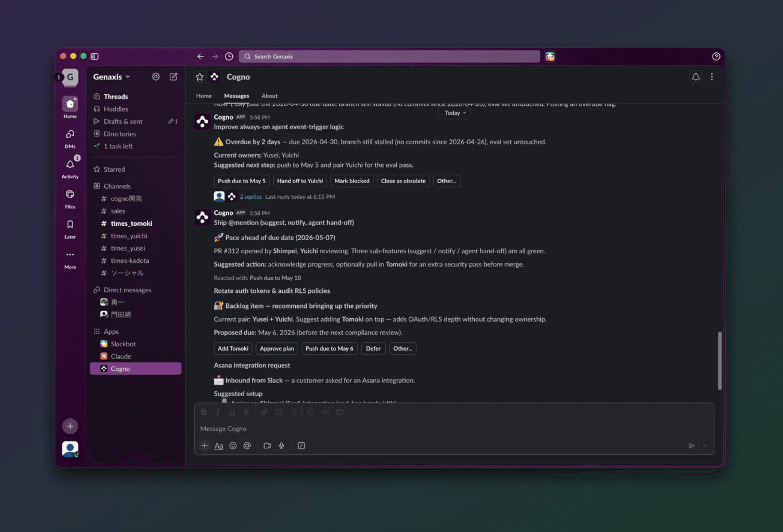Image resolution: width=783 pixels, height=532 pixels.
Task: Click the Search Genaxis field
Action: tap(389, 56)
